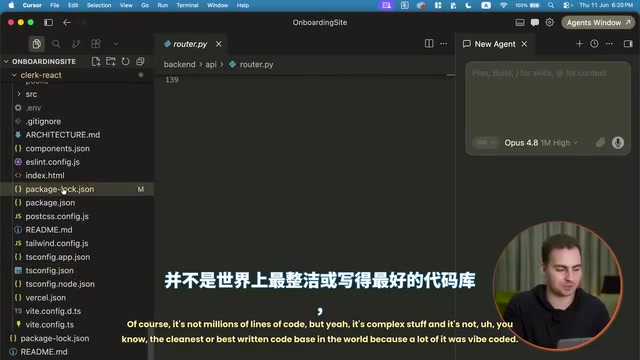This screenshot has height=360, width=640.
Task: Toggle the primary sidebar visibility
Action: pos(48,22)
